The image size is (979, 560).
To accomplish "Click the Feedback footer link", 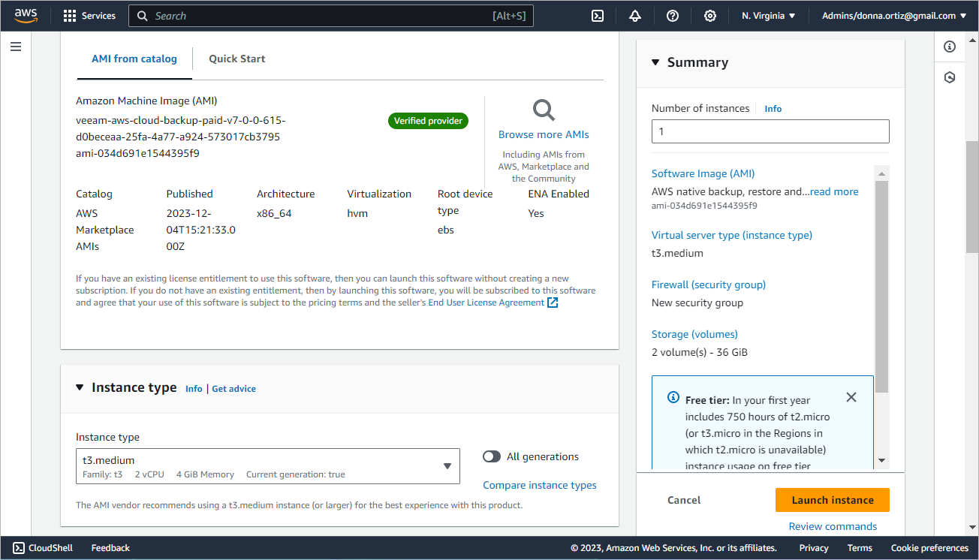I will point(110,548).
